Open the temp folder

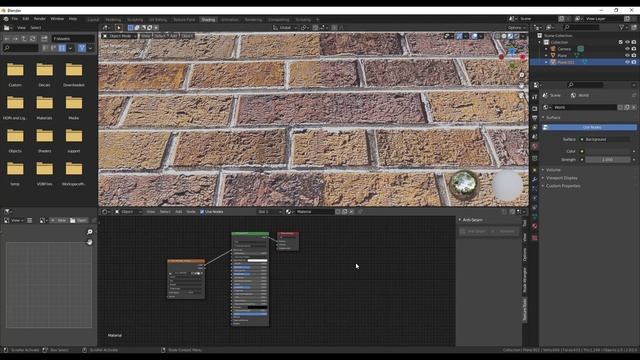15,169
